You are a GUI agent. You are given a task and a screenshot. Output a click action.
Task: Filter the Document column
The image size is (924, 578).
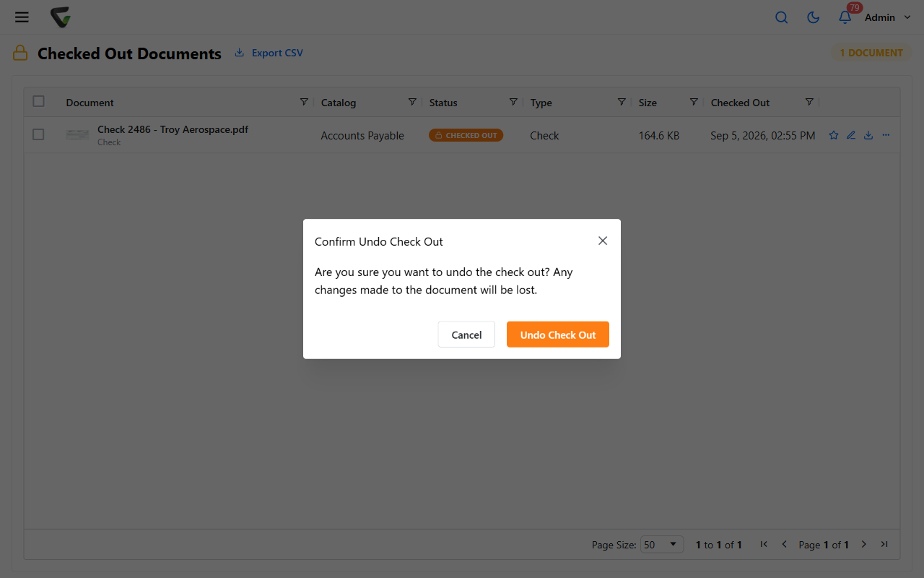(x=304, y=102)
